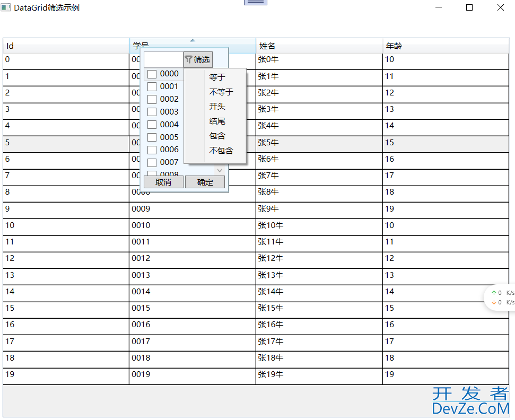Viewport: 515px width, 420px height.
Task: Click the down arrow on the checklist scrollbar
Action: [x=220, y=171]
